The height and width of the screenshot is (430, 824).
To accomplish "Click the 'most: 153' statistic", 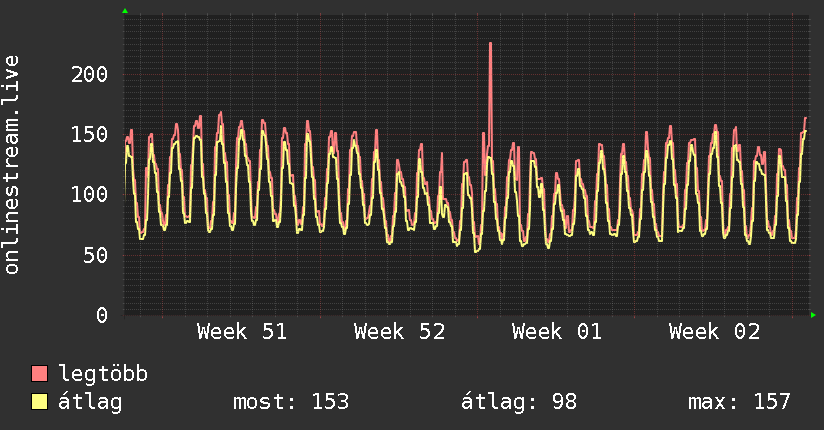I will coord(291,402).
